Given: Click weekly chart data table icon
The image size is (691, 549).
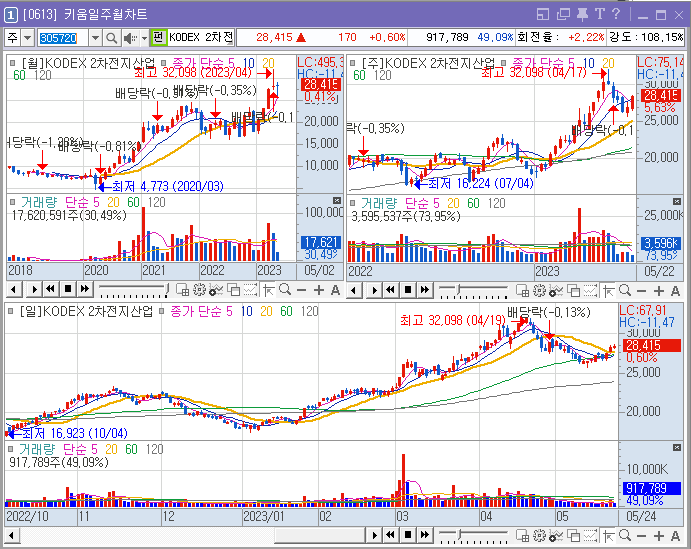Looking at the screenshot, I should coord(522,291).
